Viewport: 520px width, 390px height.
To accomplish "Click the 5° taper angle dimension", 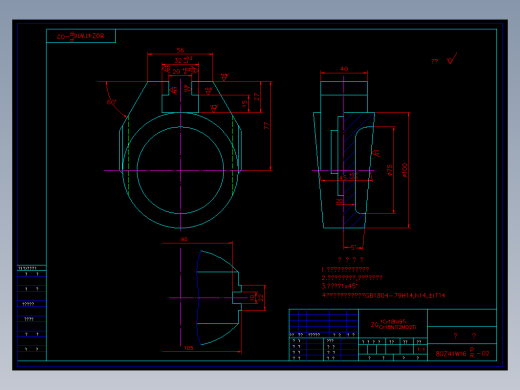I will [x=354, y=248].
